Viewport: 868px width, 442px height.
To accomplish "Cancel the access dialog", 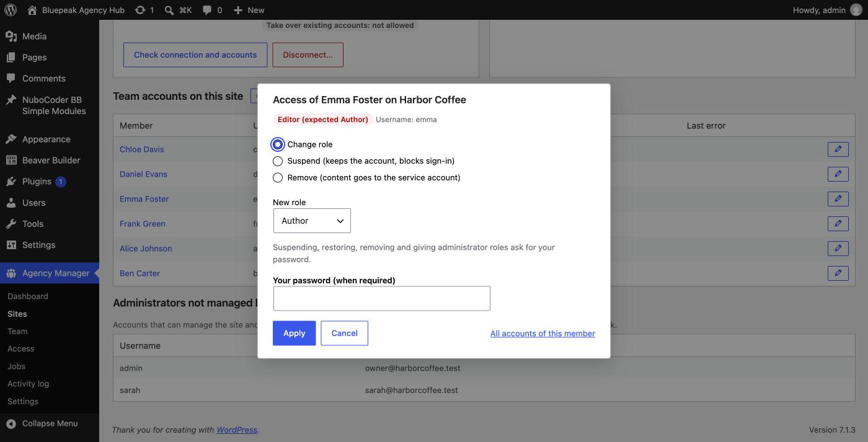I will (344, 334).
